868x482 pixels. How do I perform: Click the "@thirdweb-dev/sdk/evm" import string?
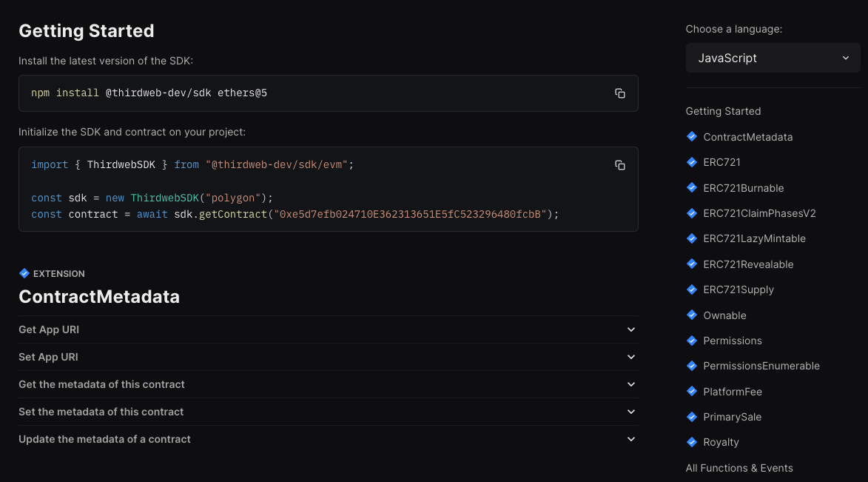(x=276, y=165)
